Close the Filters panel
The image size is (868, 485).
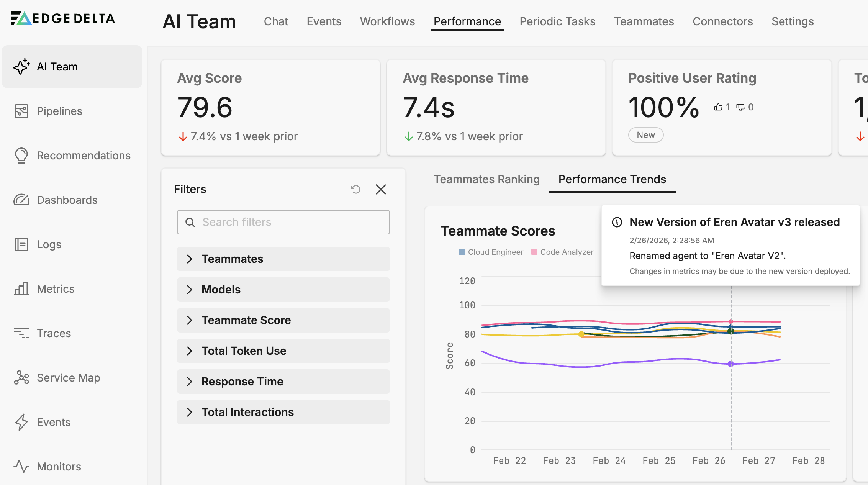pyautogui.click(x=381, y=189)
